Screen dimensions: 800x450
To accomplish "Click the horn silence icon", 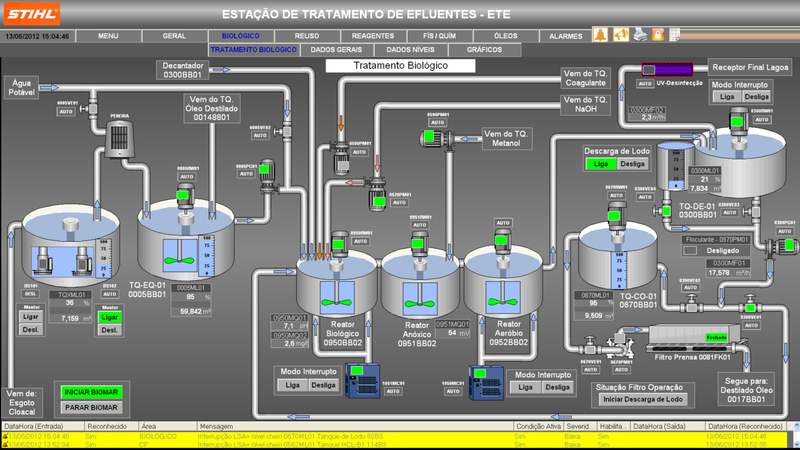I will [620, 35].
